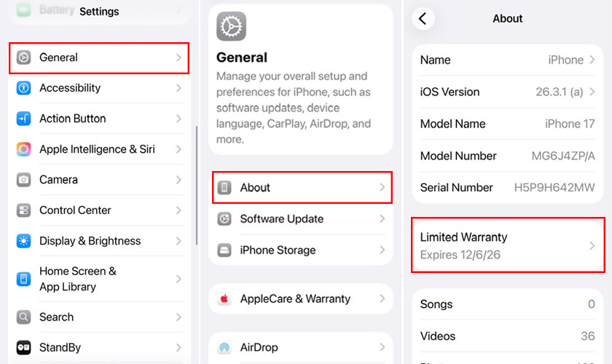Click the Accessibility icon in Settings
This screenshot has height=364, width=612.
coord(23,88)
